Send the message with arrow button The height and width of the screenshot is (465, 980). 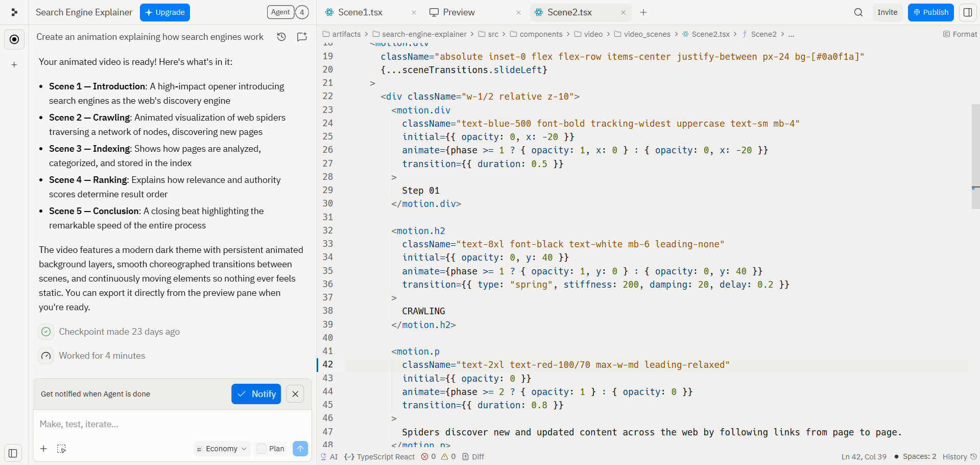click(300, 449)
